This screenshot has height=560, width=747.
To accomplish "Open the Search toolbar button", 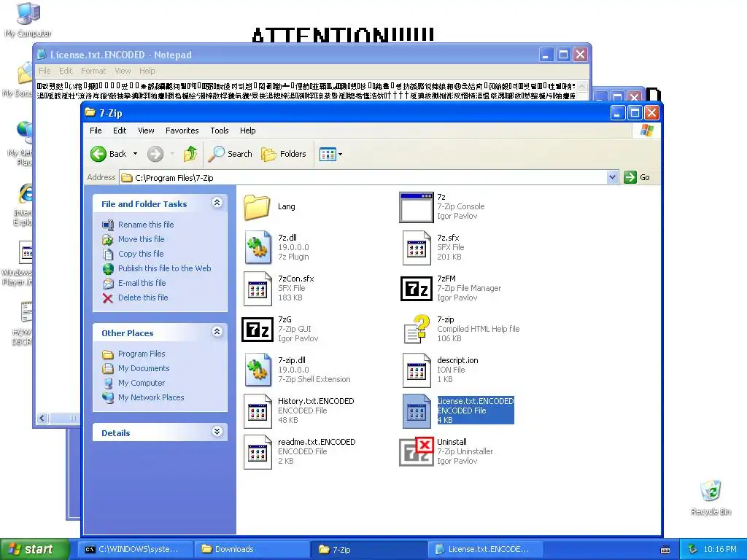I will point(231,154).
